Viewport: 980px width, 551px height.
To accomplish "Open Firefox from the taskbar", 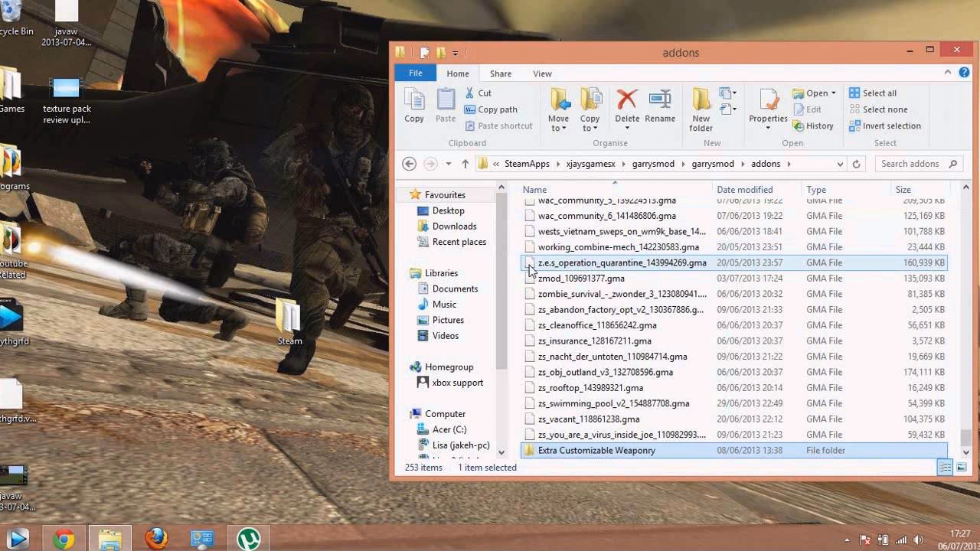I will coord(156,539).
